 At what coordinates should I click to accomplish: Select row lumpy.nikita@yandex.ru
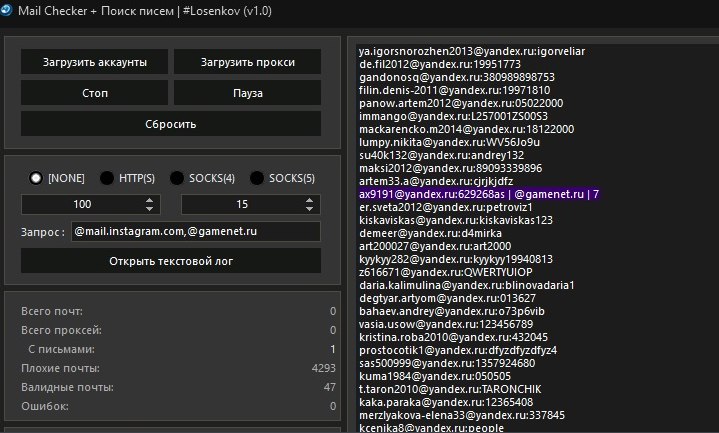pos(449,142)
